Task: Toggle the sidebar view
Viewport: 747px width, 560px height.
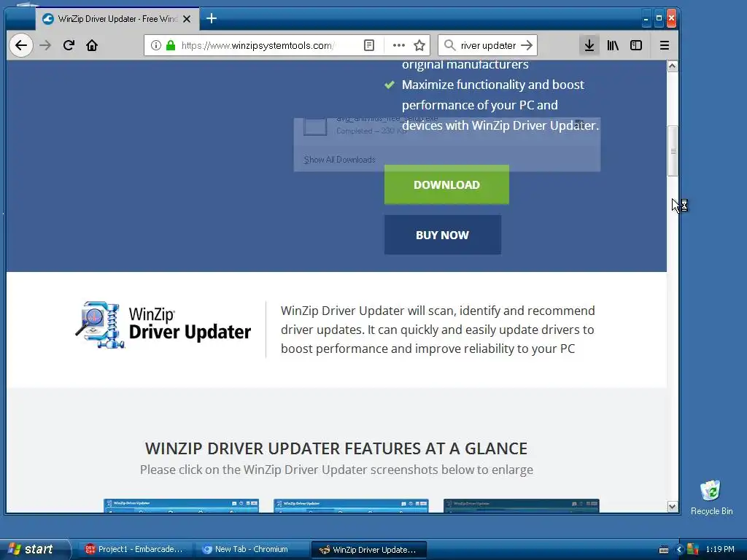Action: coord(636,45)
